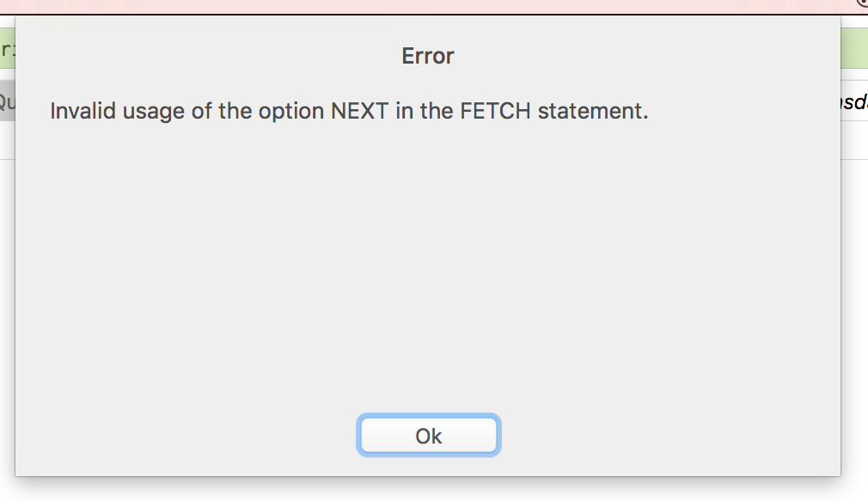Click the Ok button to dismiss the error
The image size is (868, 502).
pyautogui.click(x=428, y=435)
